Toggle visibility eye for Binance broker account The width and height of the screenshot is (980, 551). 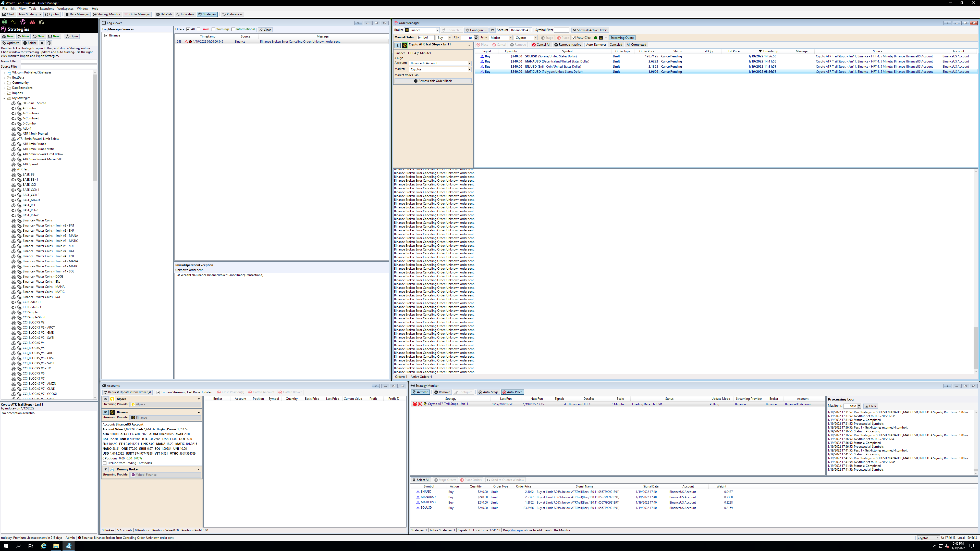[x=106, y=412]
